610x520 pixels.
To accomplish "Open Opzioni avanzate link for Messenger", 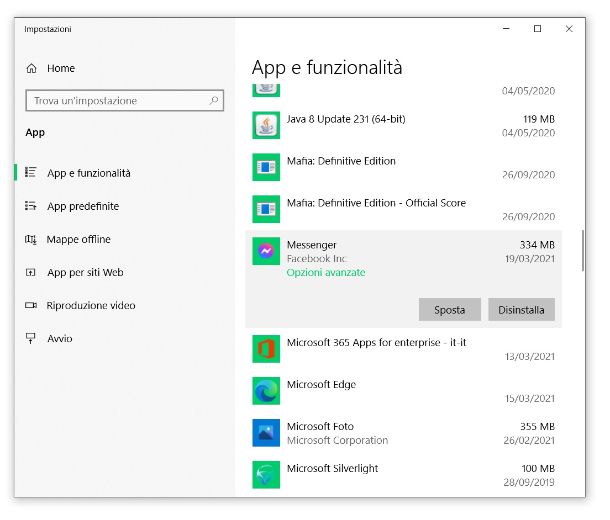I will click(x=326, y=273).
